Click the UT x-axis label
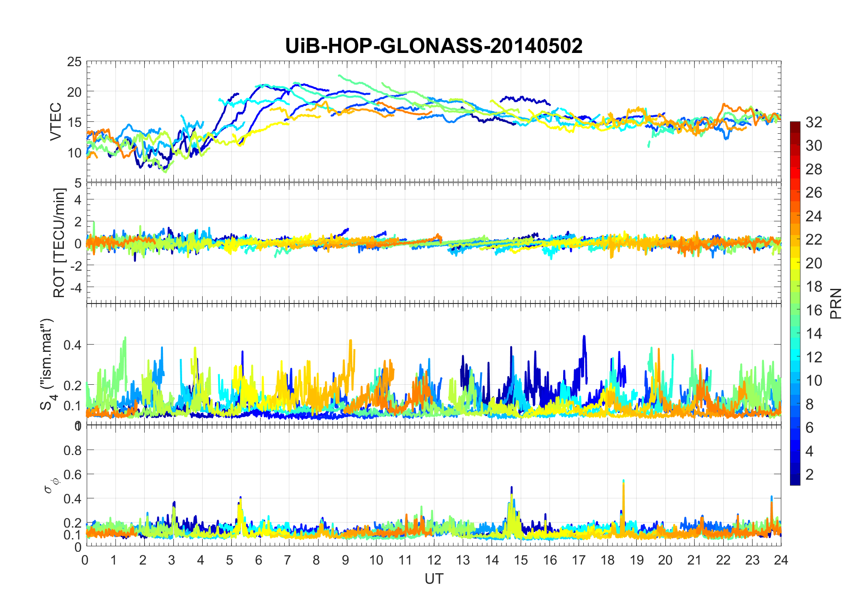 pyautogui.click(x=434, y=579)
